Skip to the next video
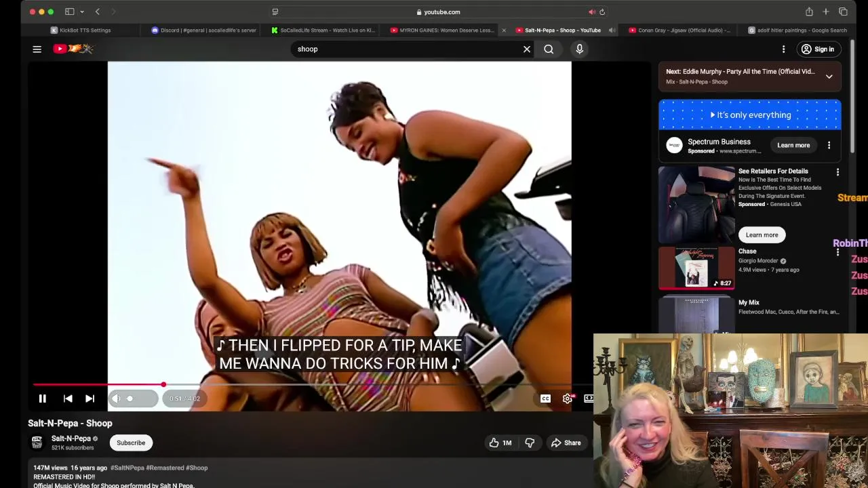The image size is (868, 488). [90, 399]
